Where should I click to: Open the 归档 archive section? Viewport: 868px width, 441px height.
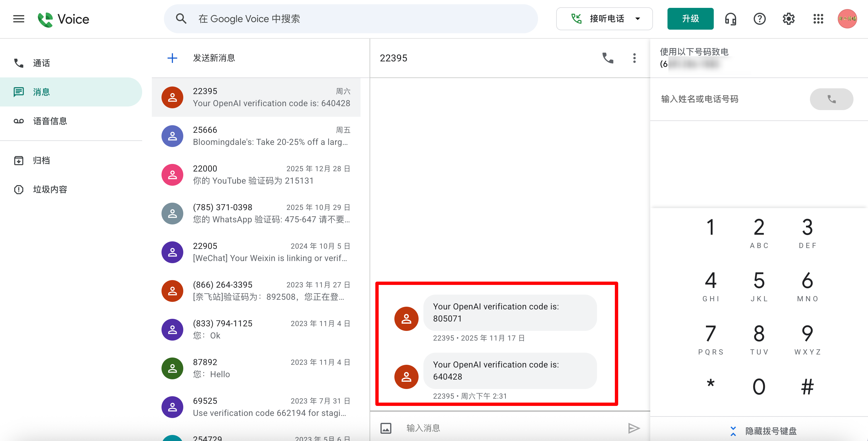click(x=41, y=160)
